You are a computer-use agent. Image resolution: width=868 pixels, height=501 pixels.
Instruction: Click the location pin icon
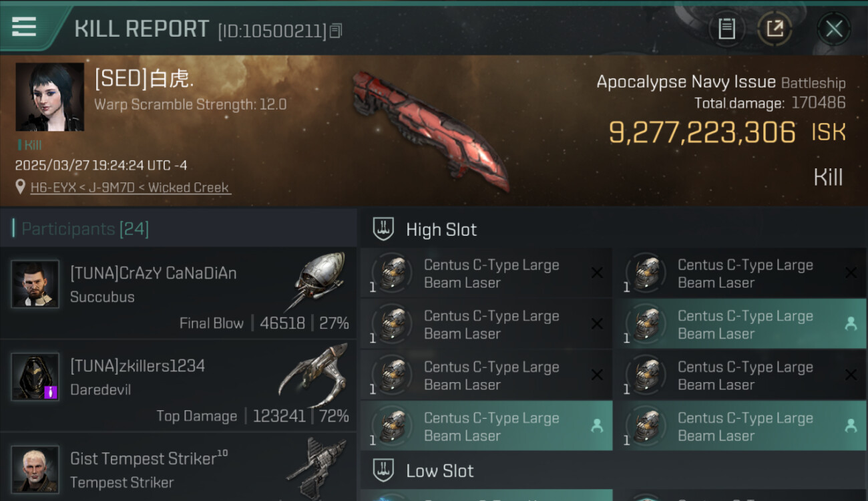(x=21, y=188)
